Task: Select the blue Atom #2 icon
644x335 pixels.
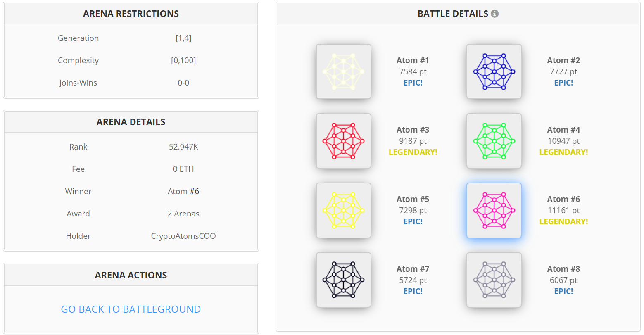Action: click(x=494, y=71)
